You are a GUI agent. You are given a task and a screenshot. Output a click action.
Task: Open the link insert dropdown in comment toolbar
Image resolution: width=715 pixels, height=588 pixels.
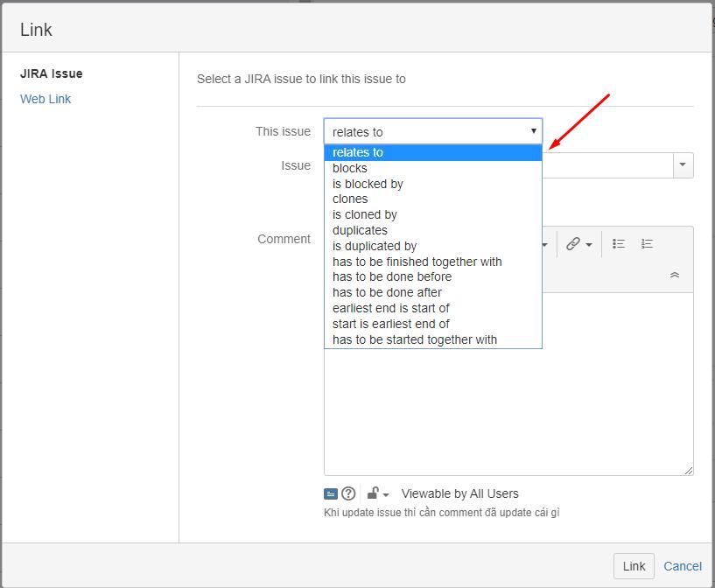[x=578, y=244]
